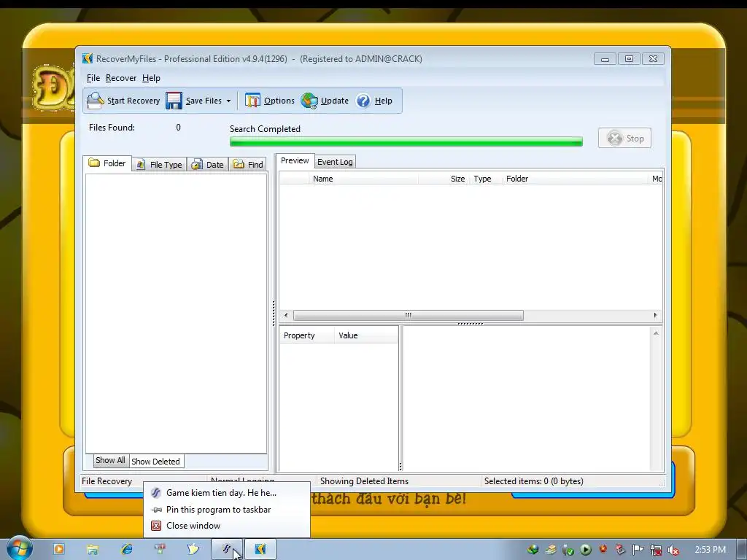Image resolution: width=747 pixels, height=560 pixels.
Task: Click the Help question mark toolbar icon
Action: click(x=363, y=101)
